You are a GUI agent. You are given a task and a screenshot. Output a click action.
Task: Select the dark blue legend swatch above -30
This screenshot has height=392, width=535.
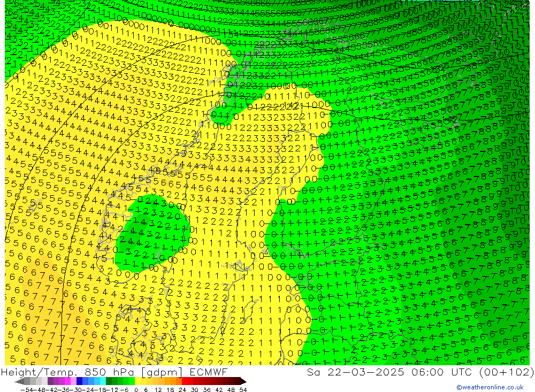(79, 381)
